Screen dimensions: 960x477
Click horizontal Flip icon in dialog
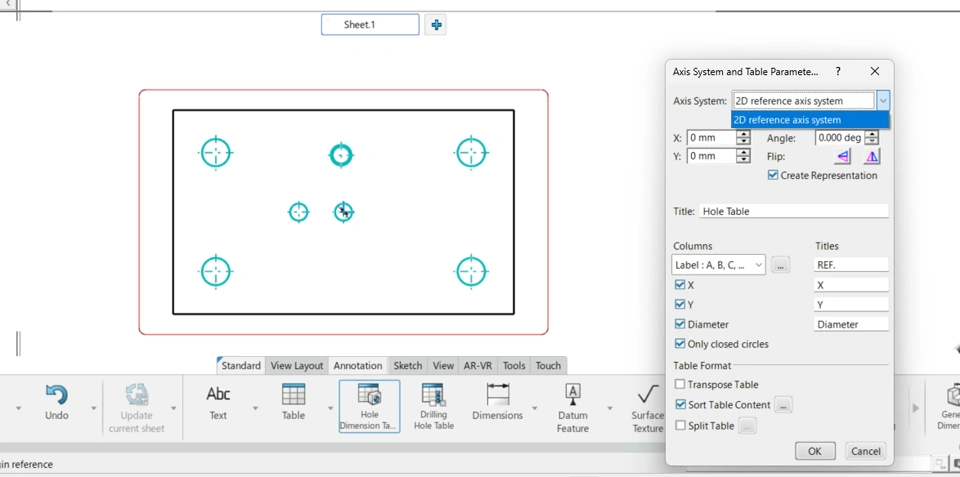(x=842, y=157)
